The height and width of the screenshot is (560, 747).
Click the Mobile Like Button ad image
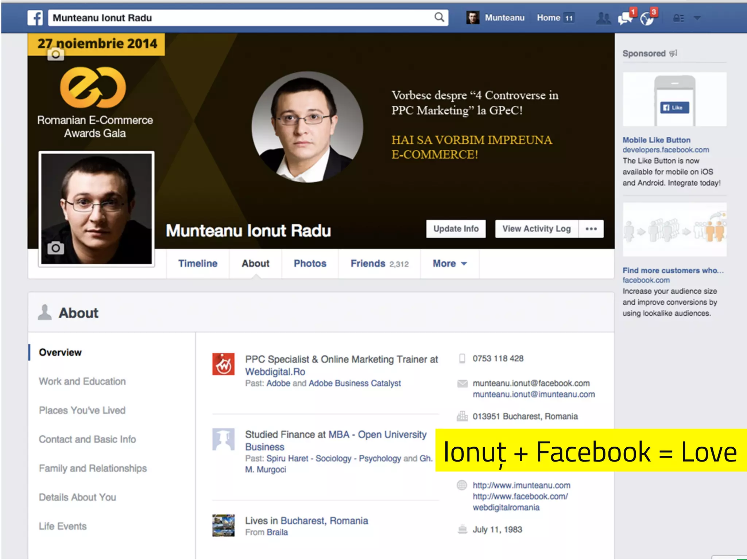click(674, 99)
